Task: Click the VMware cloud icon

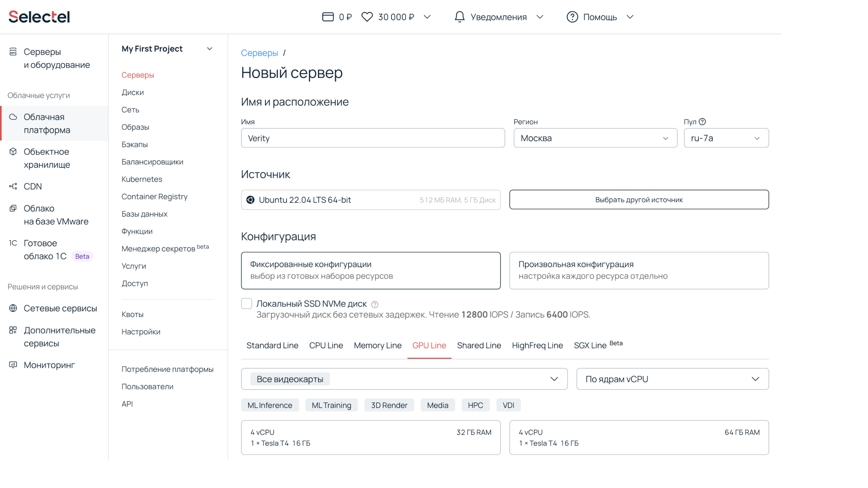Action: coord(13,208)
